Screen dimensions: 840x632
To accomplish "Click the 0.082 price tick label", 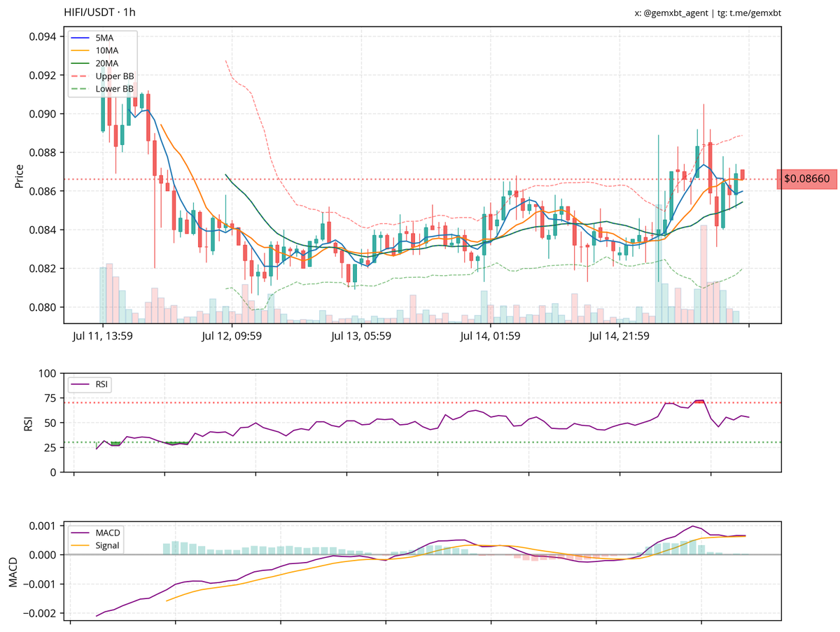I will 43,269.
